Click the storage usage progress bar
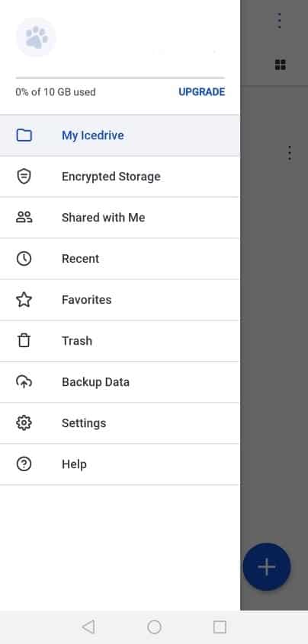Screen dimensions: 308x644 (x=120, y=78)
